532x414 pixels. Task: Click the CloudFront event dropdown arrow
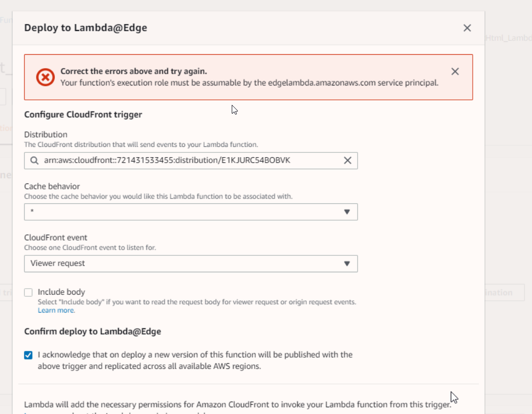click(x=346, y=264)
